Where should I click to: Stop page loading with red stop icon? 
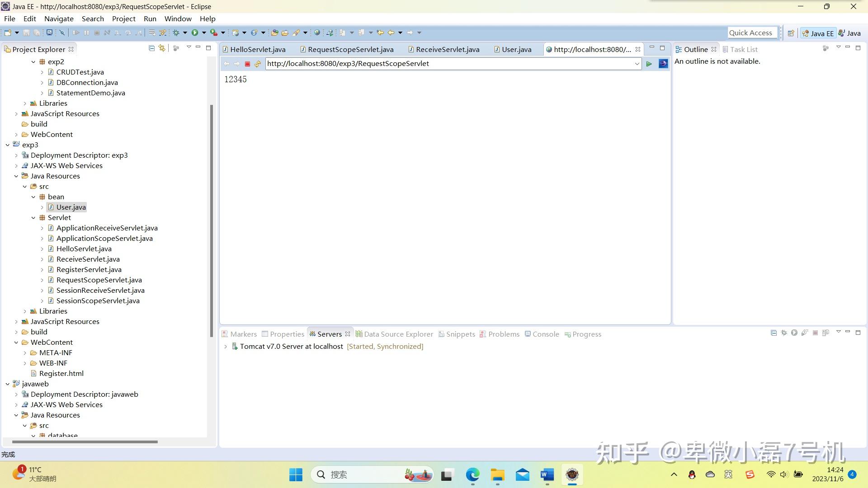click(x=247, y=64)
